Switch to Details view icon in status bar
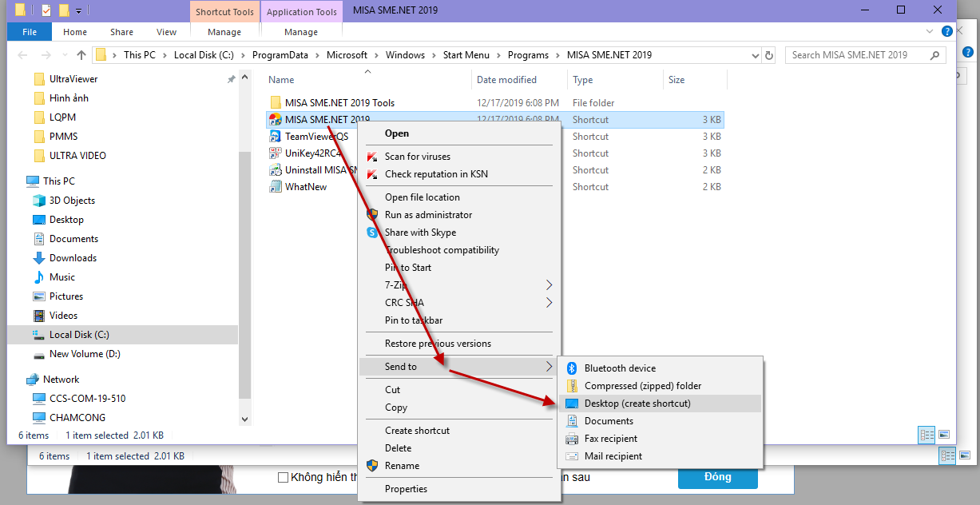Image resolution: width=980 pixels, height=505 pixels. [x=927, y=435]
